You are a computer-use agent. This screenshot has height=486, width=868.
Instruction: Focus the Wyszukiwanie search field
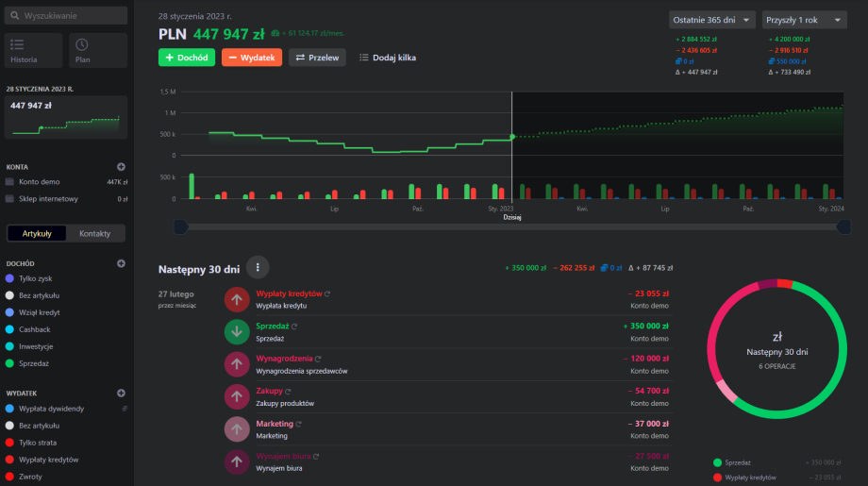click(66, 16)
